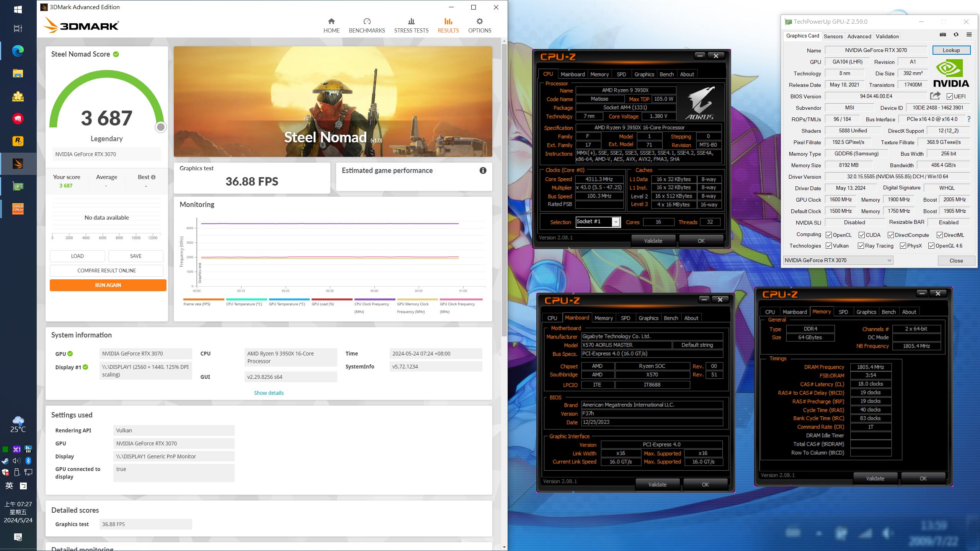Toggle the OpenGL 4.6 checkbox in GPU-Z
This screenshot has height=551, width=980.
tap(931, 246)
